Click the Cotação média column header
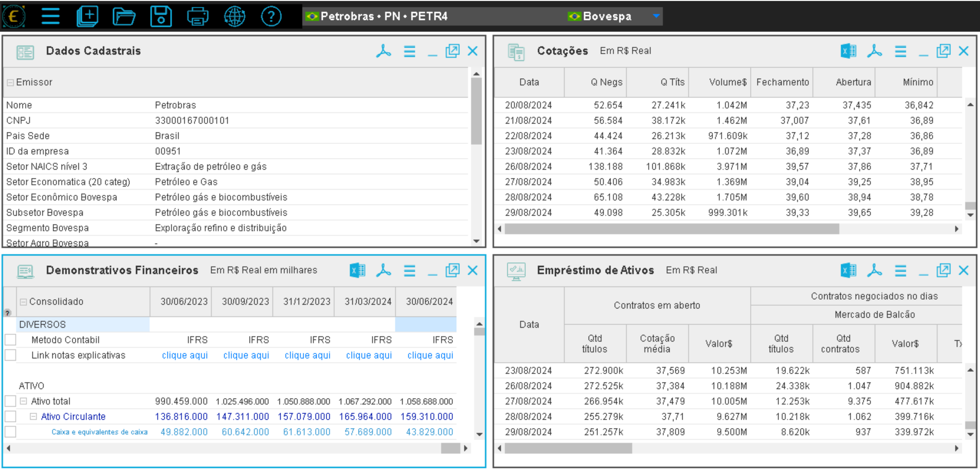This screenshot has height=471, width=980. point(657,344)
